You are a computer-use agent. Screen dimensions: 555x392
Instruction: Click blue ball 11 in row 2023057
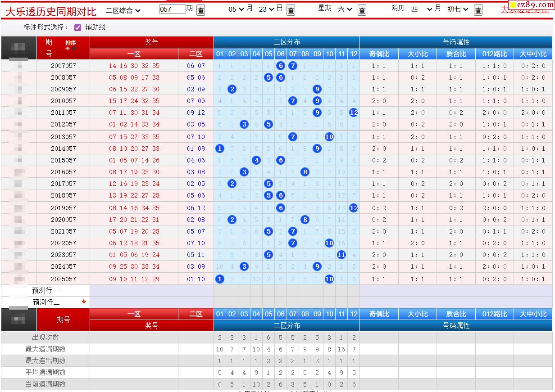tap(341, 255)
